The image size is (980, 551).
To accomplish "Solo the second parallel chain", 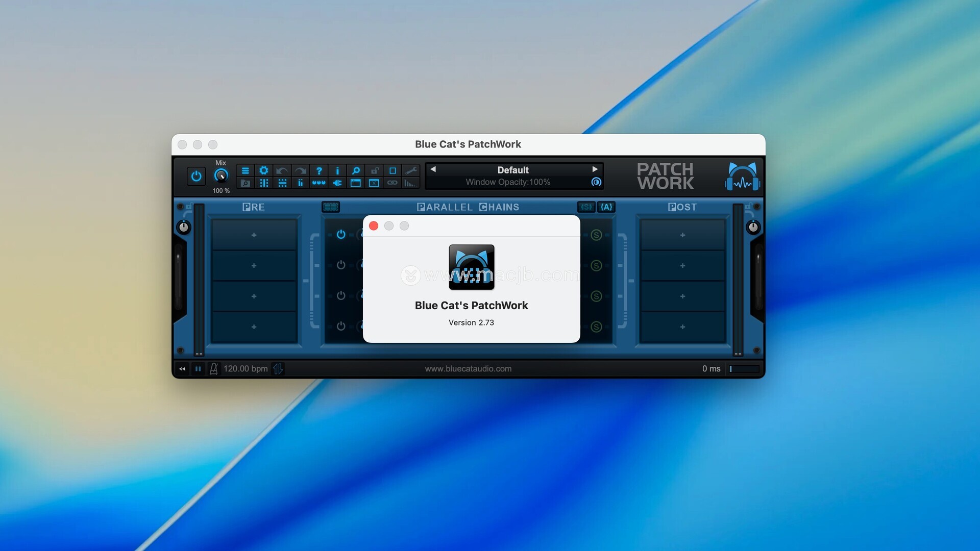I will 596,266.
